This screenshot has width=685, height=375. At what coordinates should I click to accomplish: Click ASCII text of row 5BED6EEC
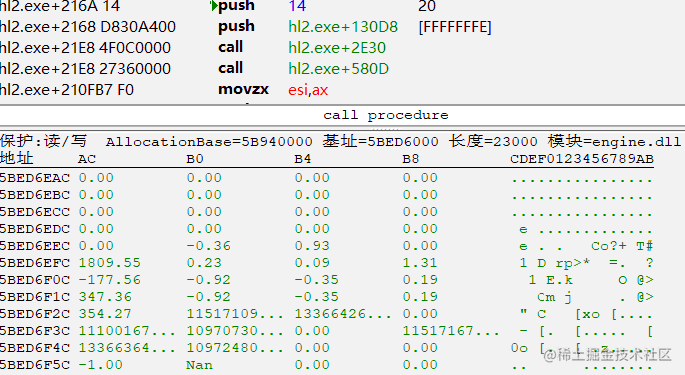[586, 246]
